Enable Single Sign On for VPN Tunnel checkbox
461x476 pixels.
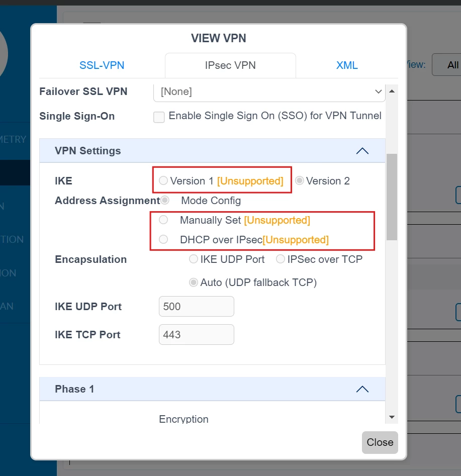click(159, 117)
